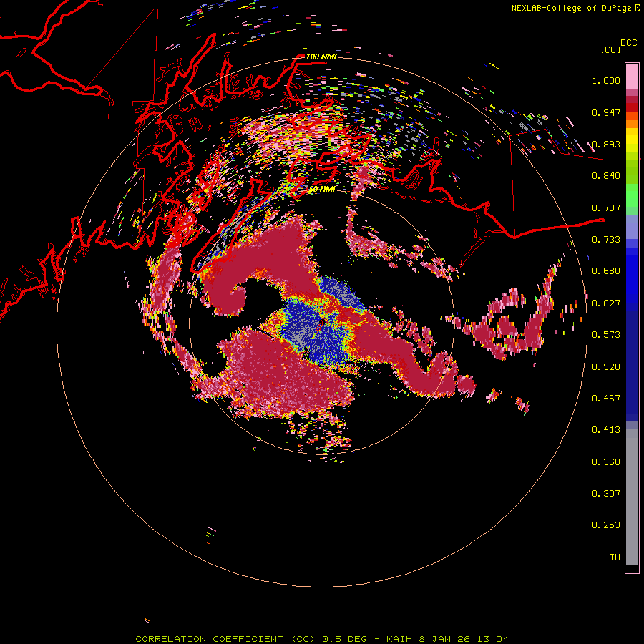The image size is (644, 644).
Task: Pick the bright green color bar segment
Action: 632,195
